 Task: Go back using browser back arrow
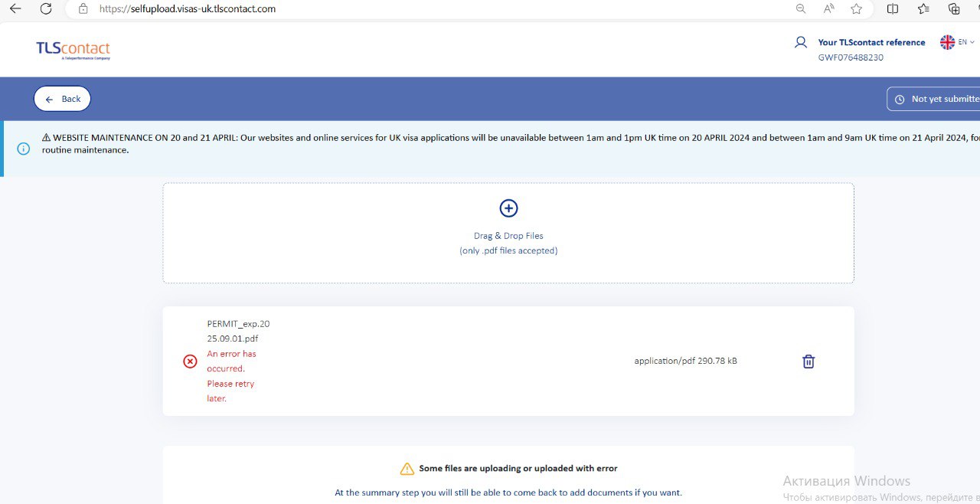click(x=15, y=9)
